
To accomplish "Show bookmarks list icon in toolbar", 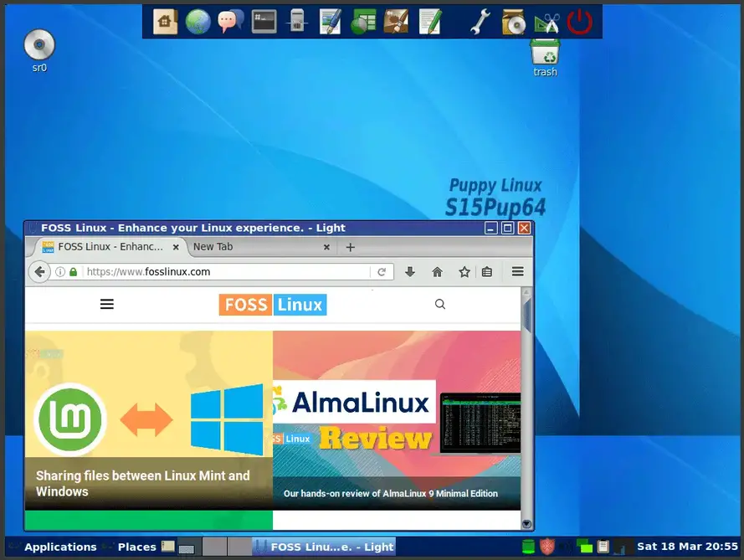I will (x=487, y=272).
